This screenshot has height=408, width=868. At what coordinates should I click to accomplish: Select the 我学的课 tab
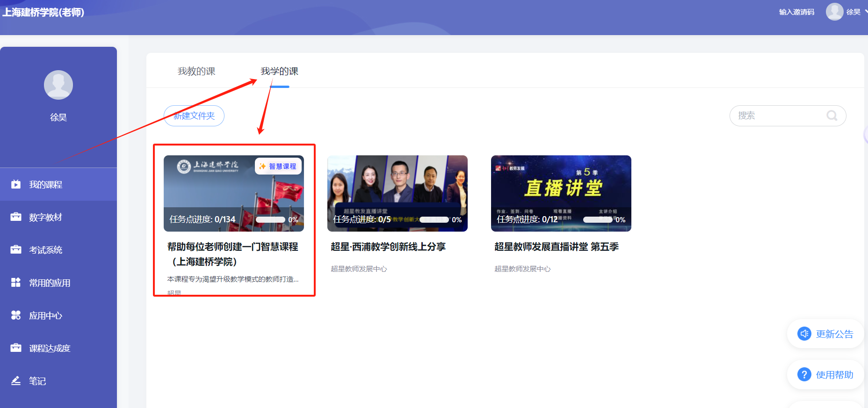click(279, 71)
